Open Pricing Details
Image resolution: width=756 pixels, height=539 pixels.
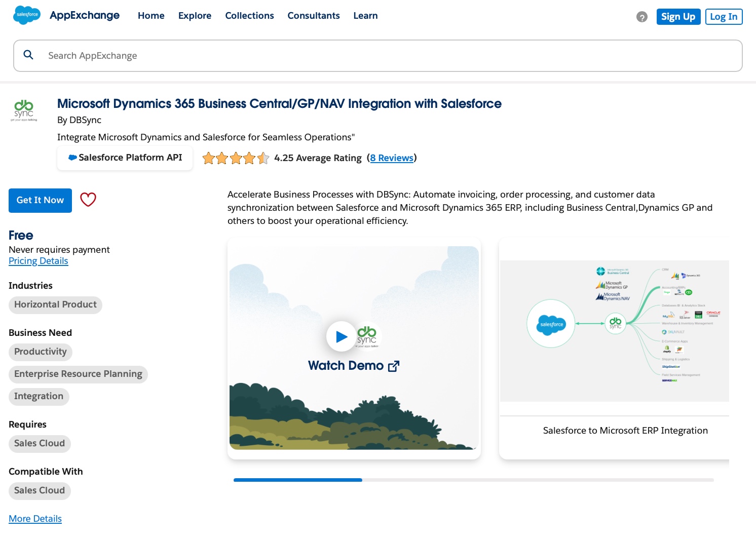[38, 260]
